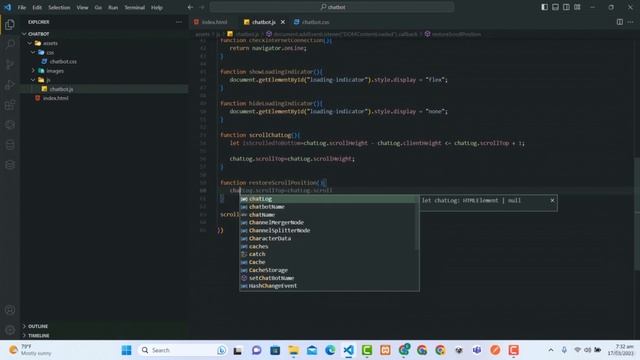
Task: Open the weather widget showing Mostly sunny
Action: [x=30, y=350]
